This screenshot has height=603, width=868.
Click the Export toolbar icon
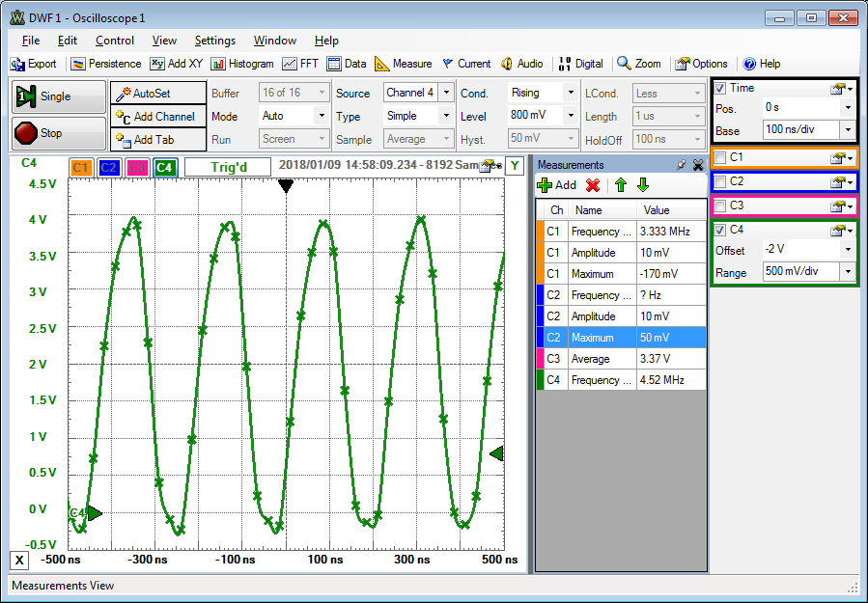click(17, 64)
